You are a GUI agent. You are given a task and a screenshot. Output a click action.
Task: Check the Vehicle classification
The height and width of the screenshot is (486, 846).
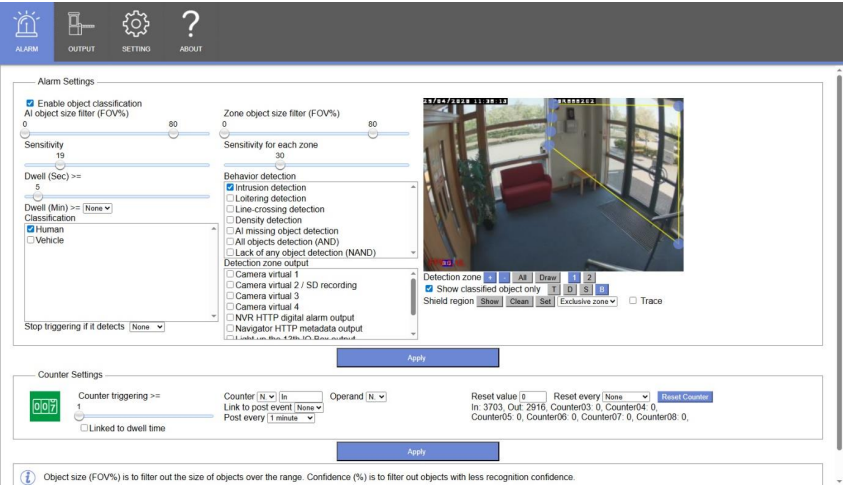[31, 240]
